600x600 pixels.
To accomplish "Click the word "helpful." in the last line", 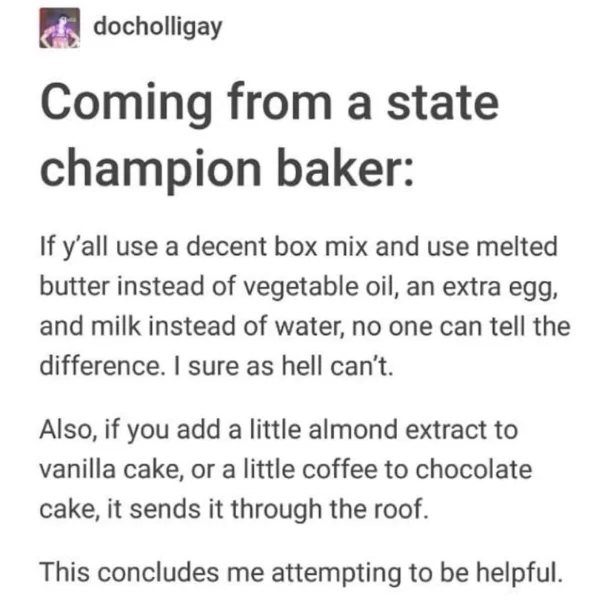I will coord(520,573).
